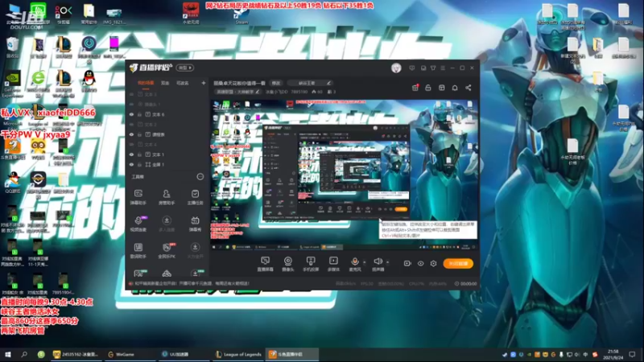Open the 弹幕秀 danmaku show tool

[x=195, y=224]
